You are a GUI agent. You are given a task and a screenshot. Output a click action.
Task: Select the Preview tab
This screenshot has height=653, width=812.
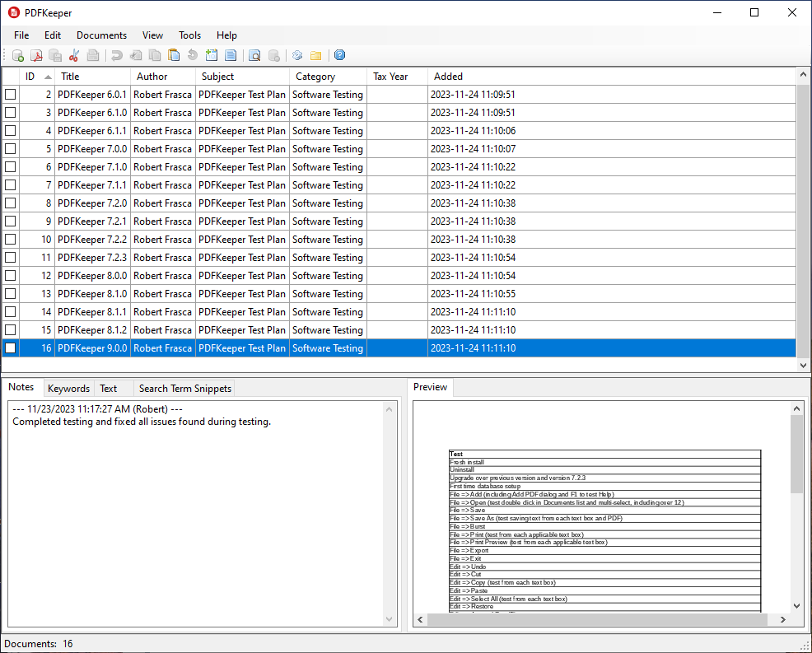(x=430, y=387)
